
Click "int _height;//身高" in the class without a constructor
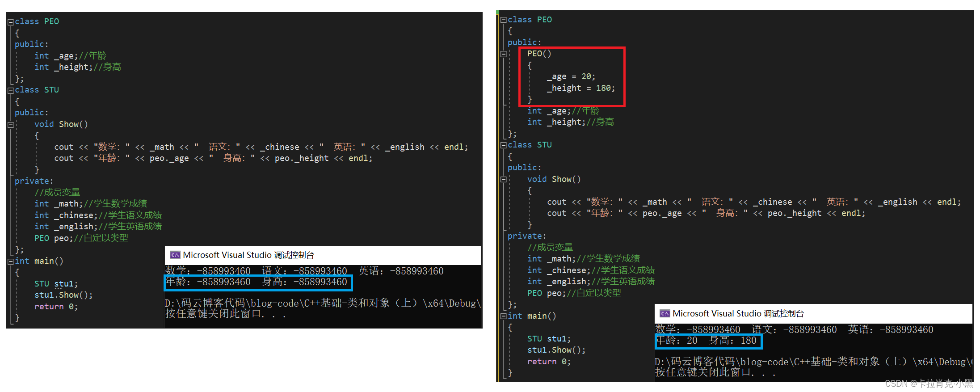pyautogui.click(x=78, y=67)
